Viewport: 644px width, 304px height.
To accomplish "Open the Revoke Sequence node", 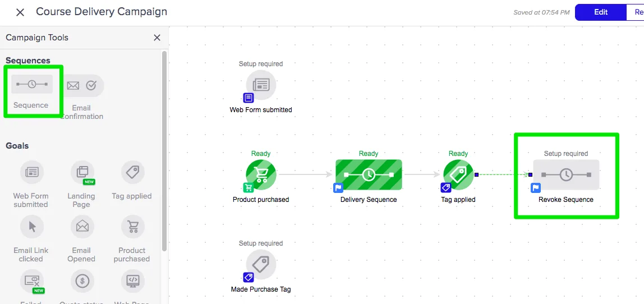I will click(565, 175).
